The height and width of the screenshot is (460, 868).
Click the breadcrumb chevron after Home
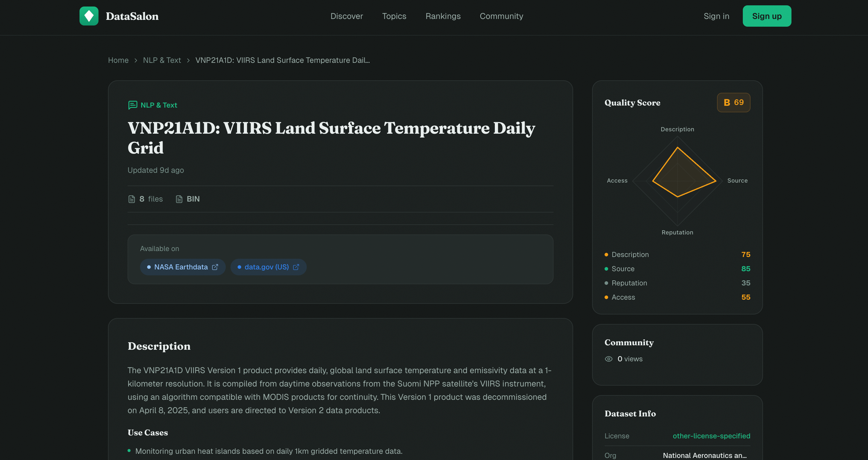click(x=136, y=60)
